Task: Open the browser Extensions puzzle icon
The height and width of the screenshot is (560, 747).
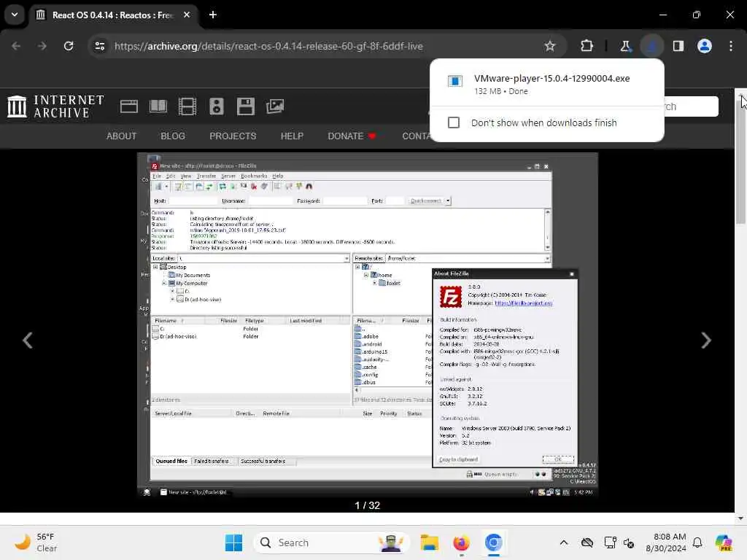Action: (587, 46)
